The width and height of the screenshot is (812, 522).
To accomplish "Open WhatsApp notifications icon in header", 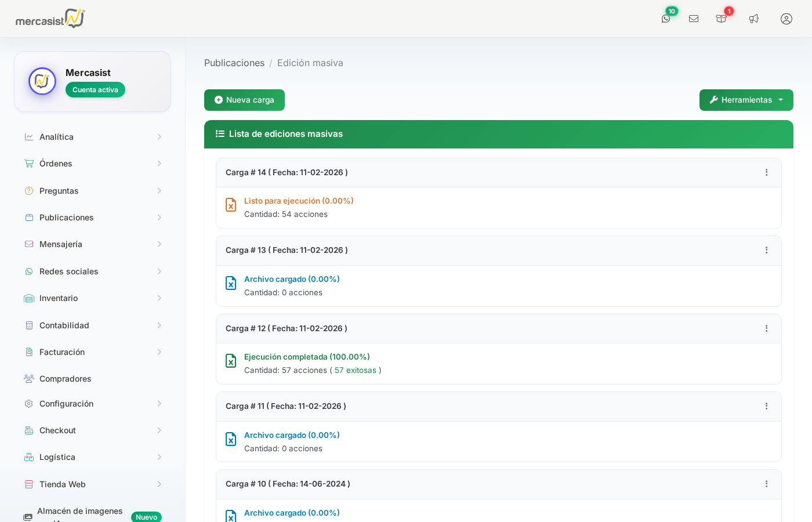I will click(666, 19).
